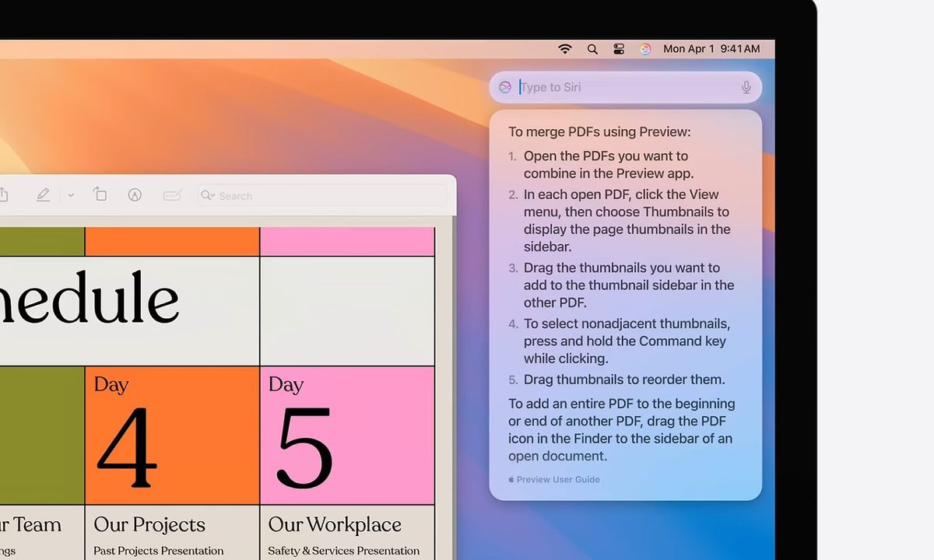Click the Highlight pen icon in Preview toolbar
Screen dimensions: 934x560
pos(43,195)
